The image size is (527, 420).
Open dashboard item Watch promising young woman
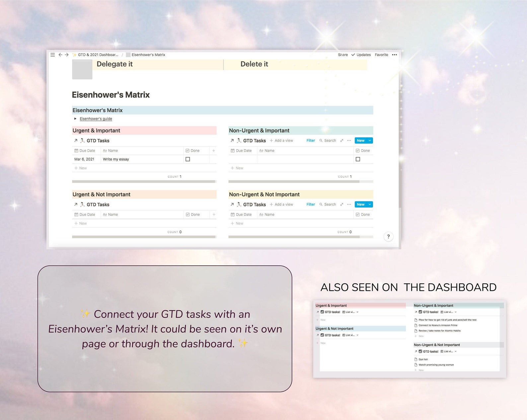pyautogui.click(x=436, y=365)
